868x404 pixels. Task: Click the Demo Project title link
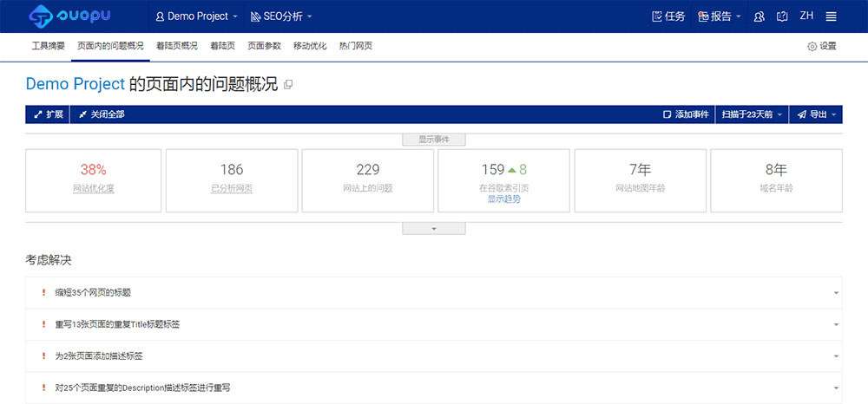[76, 84]
